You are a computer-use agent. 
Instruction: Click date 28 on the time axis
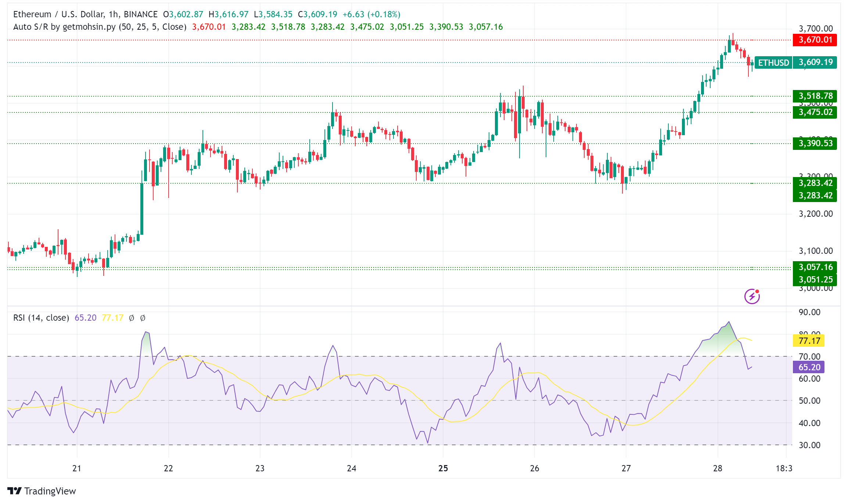click(718, 468)
